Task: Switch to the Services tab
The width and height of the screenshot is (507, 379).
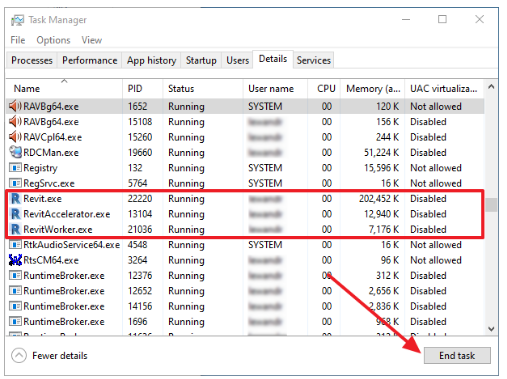Action: click(314, 60)
